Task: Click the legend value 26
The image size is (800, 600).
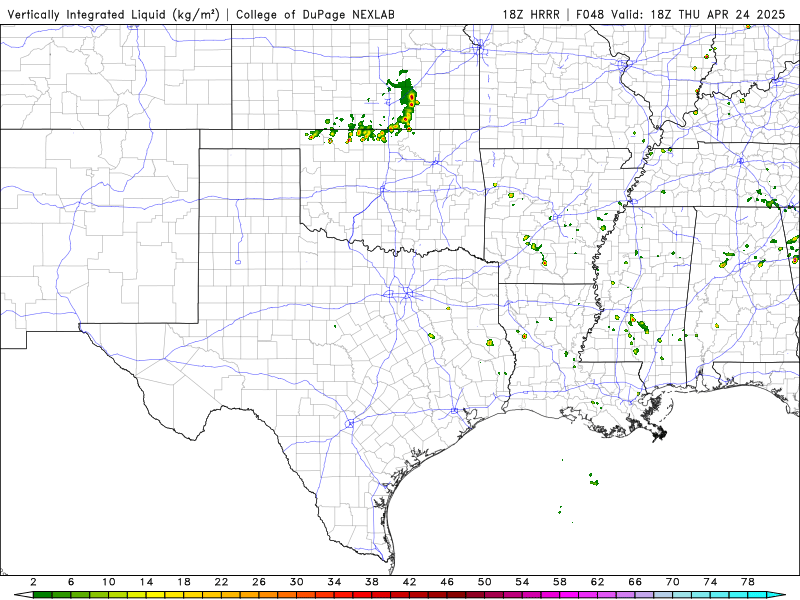Action: pos(259,582)
